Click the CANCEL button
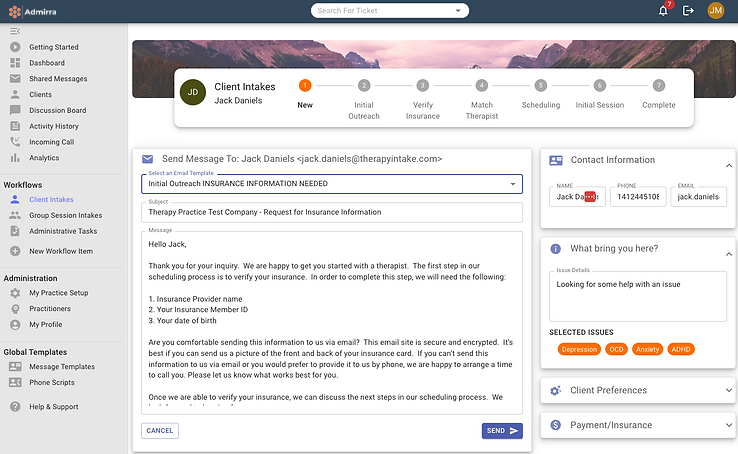This screenshot has width=738, height=454. [160, 430]
